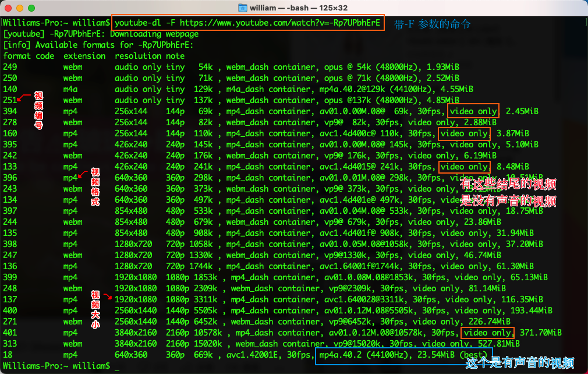Click the 5.10MiB size in row 395
Image resolution: width=588 pixels, height=374 pixels.
click(x=522, y=145)
